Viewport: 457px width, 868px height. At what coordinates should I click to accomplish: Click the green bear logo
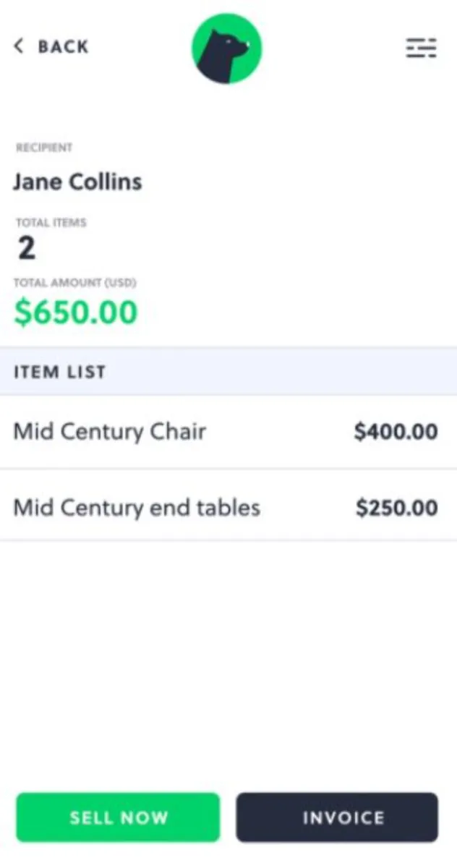[x=226, y=48]
